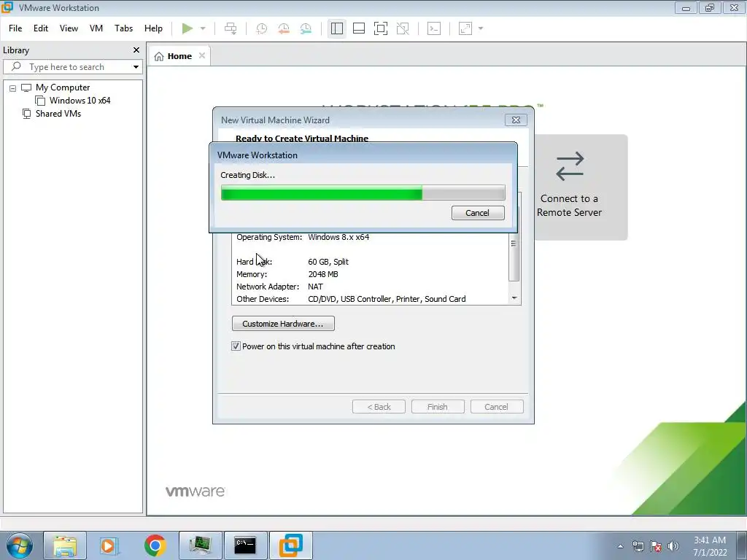Screen dimensions: 747x560
Task: Open the media player taskbar icon
Action: [x=109, y=545]
